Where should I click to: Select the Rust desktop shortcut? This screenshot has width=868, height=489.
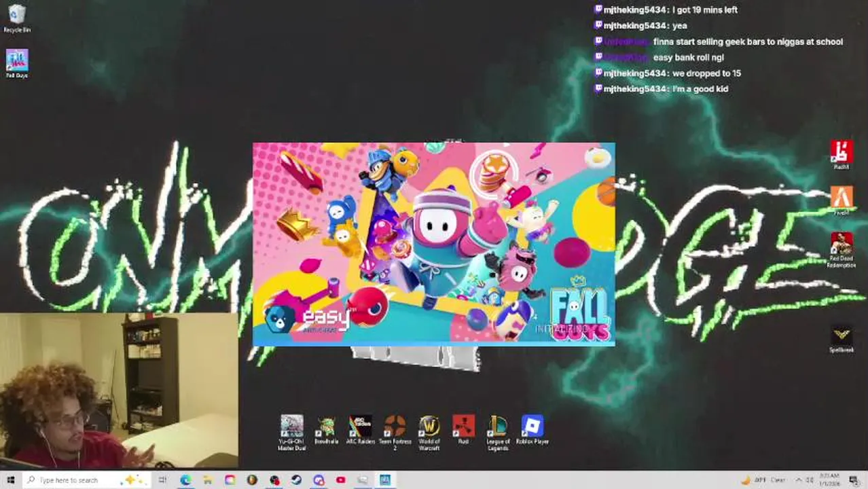click(x=463, y=431)
